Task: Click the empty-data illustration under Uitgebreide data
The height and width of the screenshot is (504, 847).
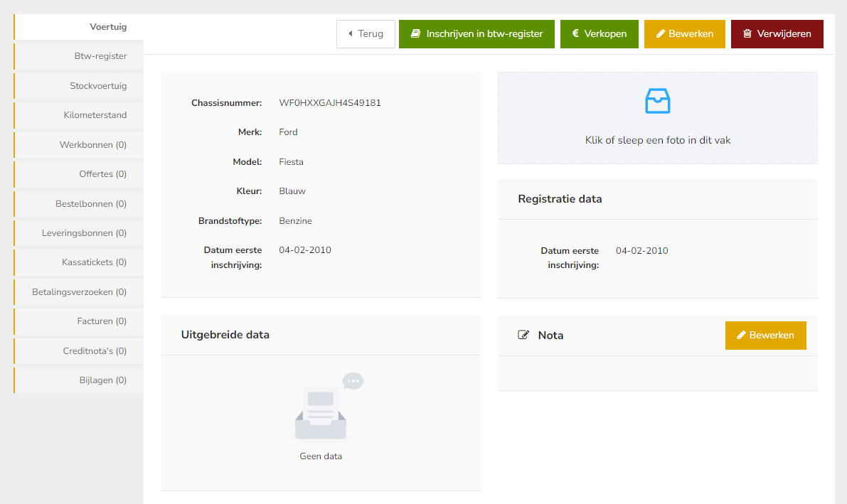Action: (321, 408)
